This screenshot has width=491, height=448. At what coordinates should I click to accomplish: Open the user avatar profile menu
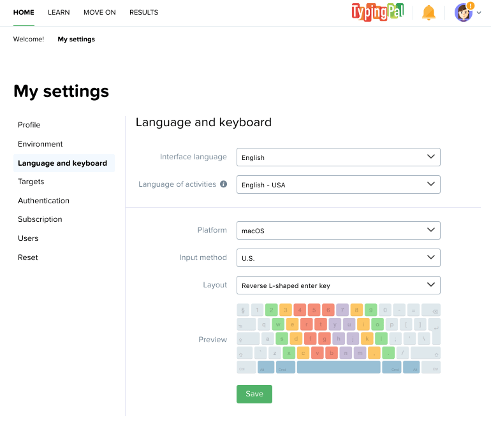(464, 13)
